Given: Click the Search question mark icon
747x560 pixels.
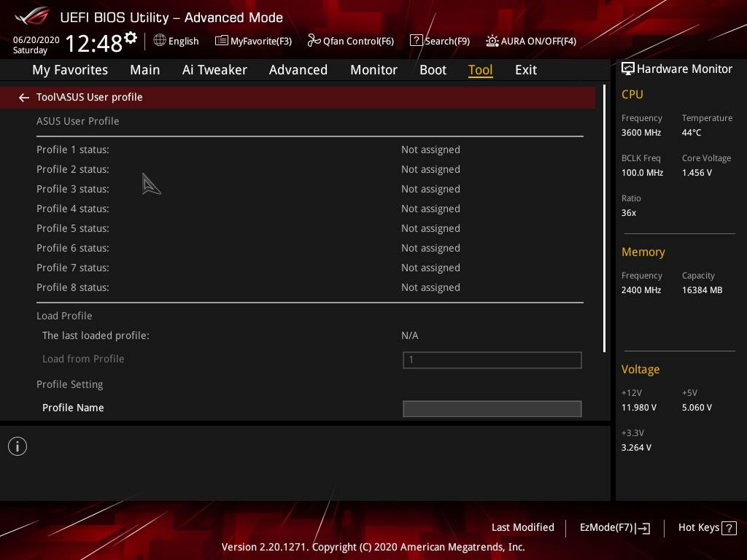Looking at the screenshot, I should coord(416,41).
